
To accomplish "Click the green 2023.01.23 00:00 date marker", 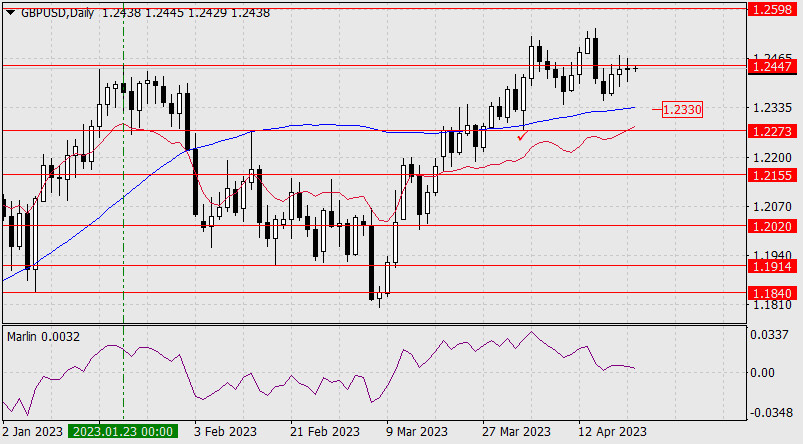I will (x=122, y=432).
